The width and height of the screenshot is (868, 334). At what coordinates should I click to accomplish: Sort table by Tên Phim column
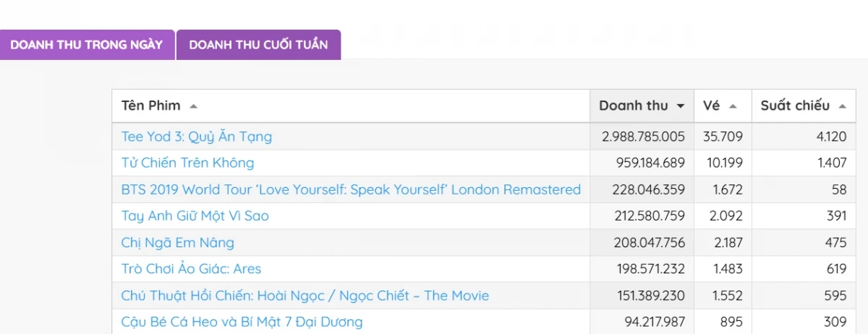pos(151,106)
